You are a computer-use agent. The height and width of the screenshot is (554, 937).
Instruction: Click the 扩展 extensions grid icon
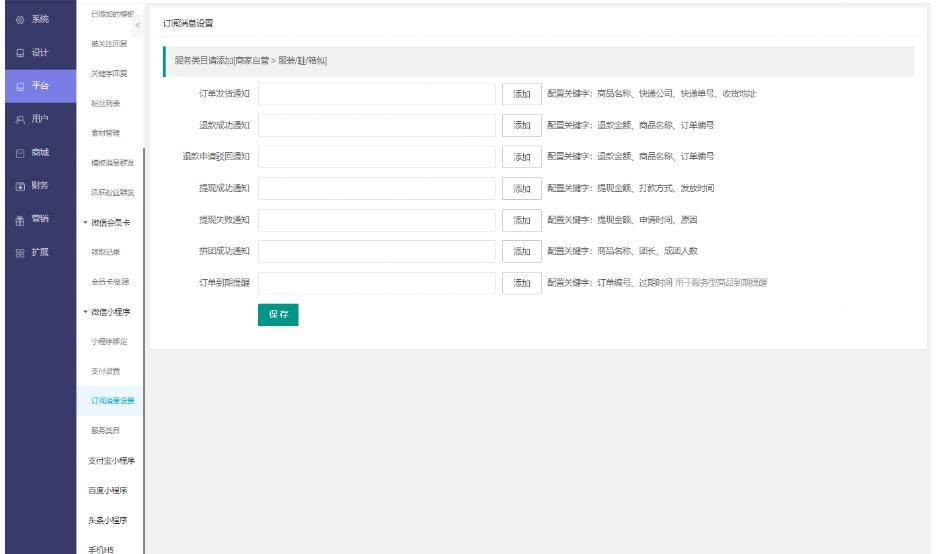(x=21, y=253)
